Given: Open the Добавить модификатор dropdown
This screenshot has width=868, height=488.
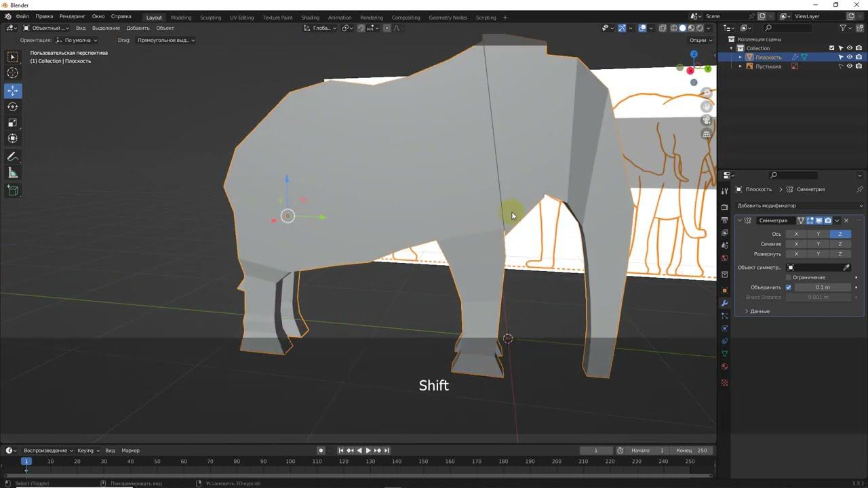Looking at the screenshot, I should coord(800,205).
